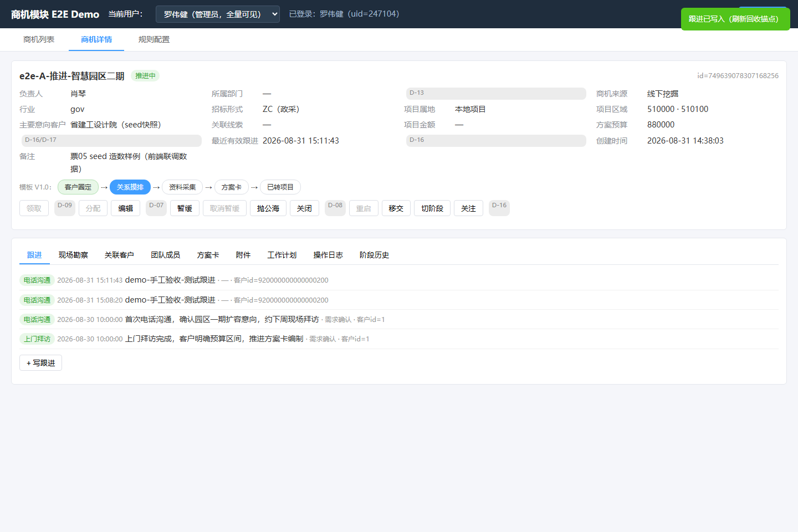Image resolution: width=798 pixels, height=532 pixels.
Task: Open 方案卡 sub-tab
Action: point(208,255)
